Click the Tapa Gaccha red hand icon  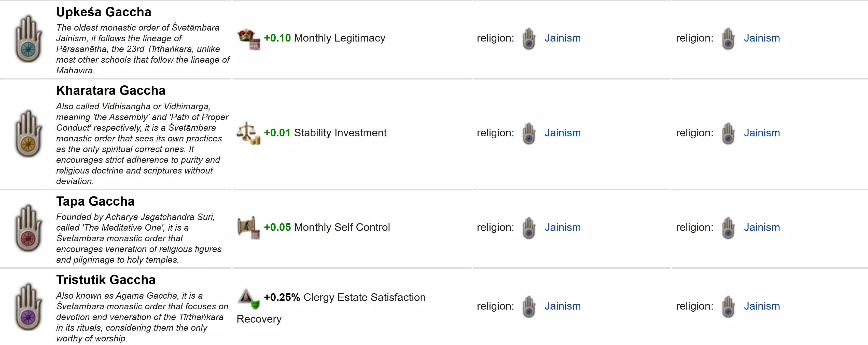tap(29, 228)
